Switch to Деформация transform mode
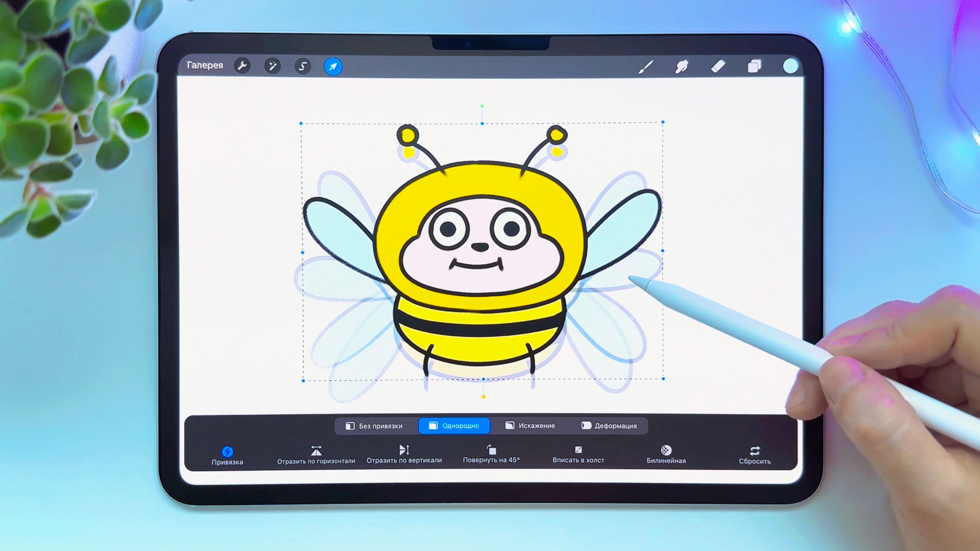 (609, 426)
